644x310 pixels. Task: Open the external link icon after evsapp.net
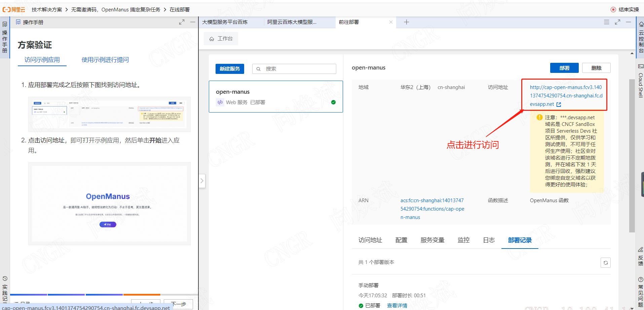click(559, 104)
